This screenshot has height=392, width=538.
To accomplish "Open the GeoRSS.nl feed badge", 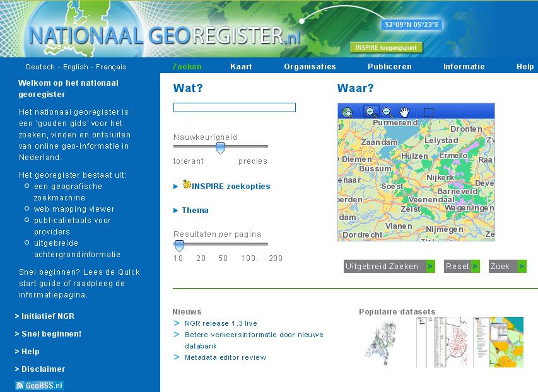I will pyautogui.click(x=39, y=386).
